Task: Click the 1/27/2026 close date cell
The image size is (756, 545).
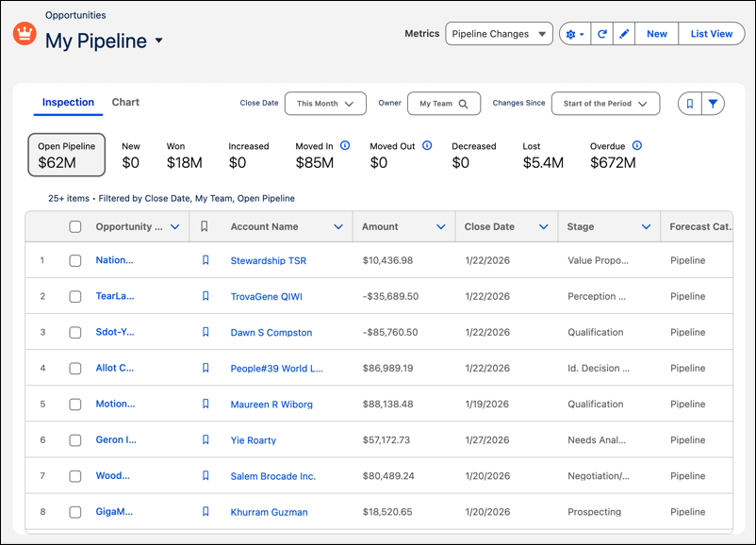Action: coord(487,439)
